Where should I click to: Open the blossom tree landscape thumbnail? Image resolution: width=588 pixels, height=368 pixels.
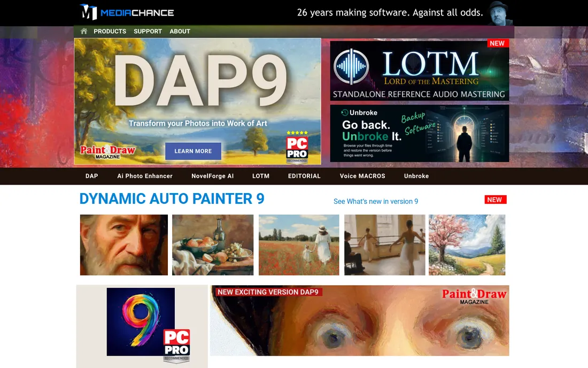pos(467,244)
